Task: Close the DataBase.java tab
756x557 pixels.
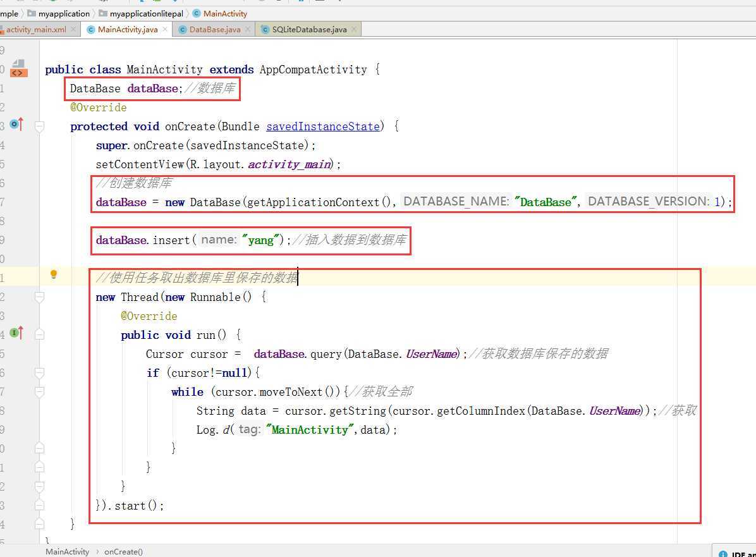Action: 248,29
